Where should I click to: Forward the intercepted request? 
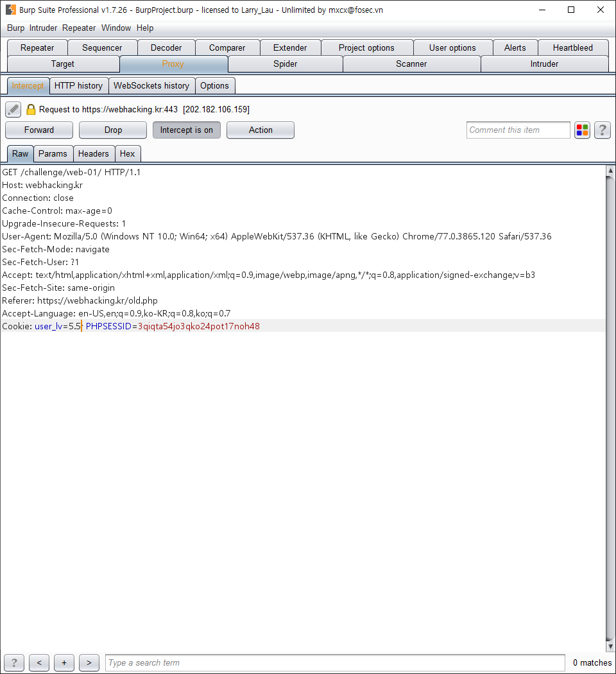pyautogui.click(x=39, y=130)
